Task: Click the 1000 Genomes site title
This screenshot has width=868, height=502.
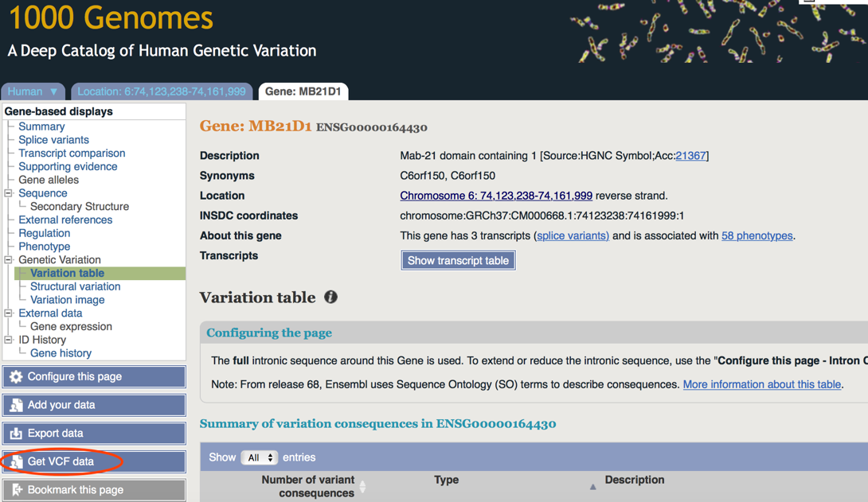Action: [111, 18]
